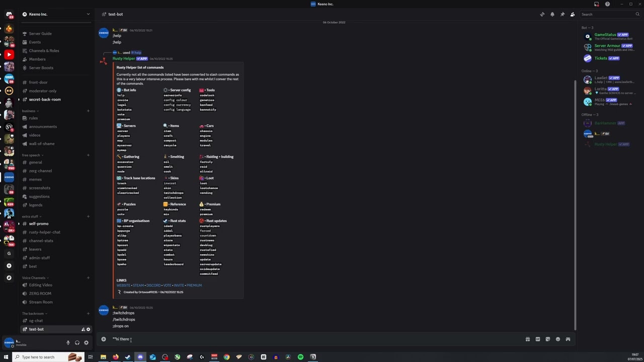This screenshot has width=644, height=362.
Task: Edit test-bot channel settings gear
Action: [x=88, y=329]
